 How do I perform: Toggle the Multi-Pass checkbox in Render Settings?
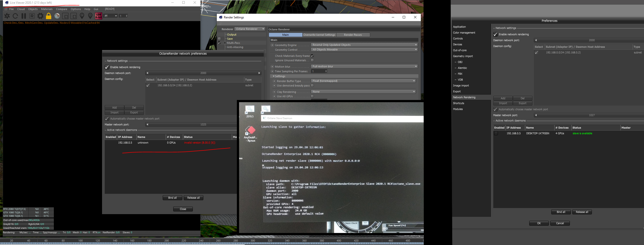coord(219,43)
